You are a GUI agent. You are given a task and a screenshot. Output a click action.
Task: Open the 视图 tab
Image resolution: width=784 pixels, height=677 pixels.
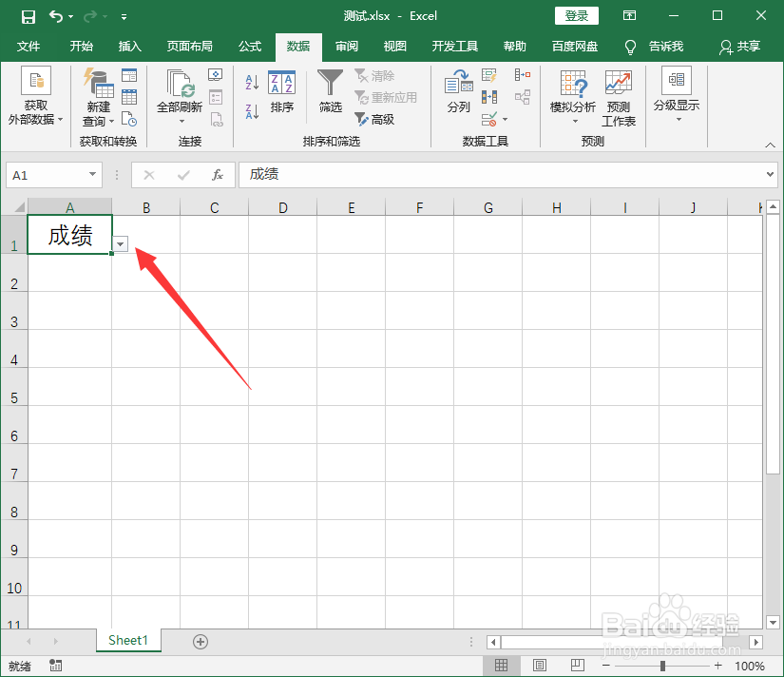(395, 47)
